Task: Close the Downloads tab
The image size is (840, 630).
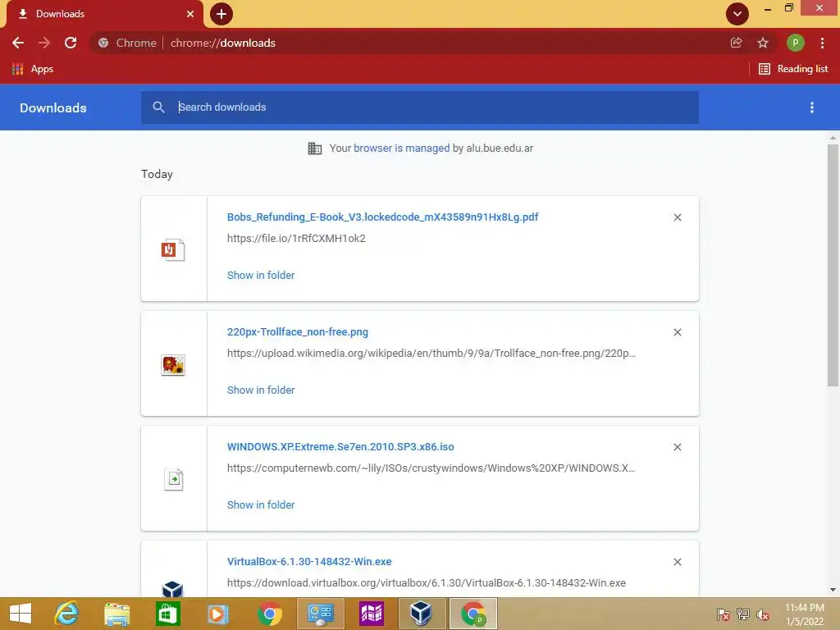Action: pos(190,14)
